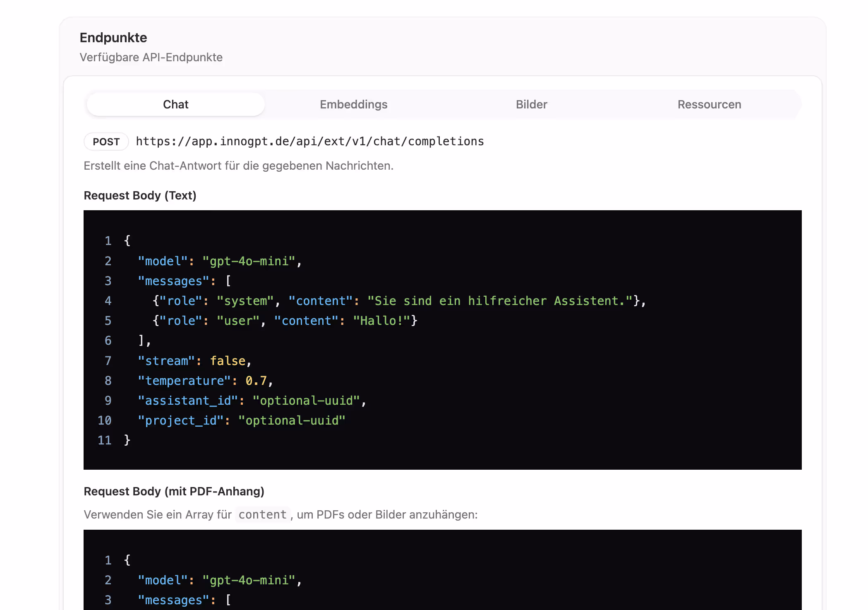Click the Endpunkte heading
Viewport: 868px width, 610px height.
[113, 38]
